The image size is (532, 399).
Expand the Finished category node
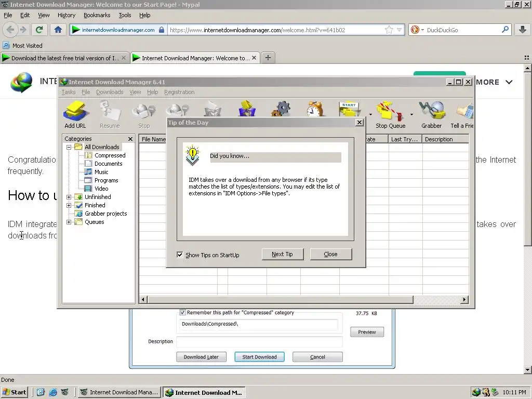point(69,205)
